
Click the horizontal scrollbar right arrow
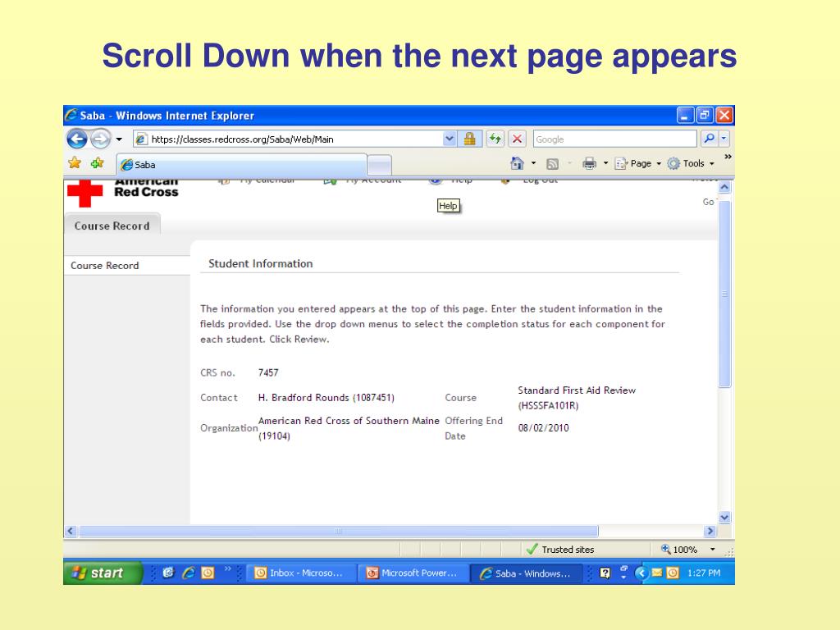(710, 531)
